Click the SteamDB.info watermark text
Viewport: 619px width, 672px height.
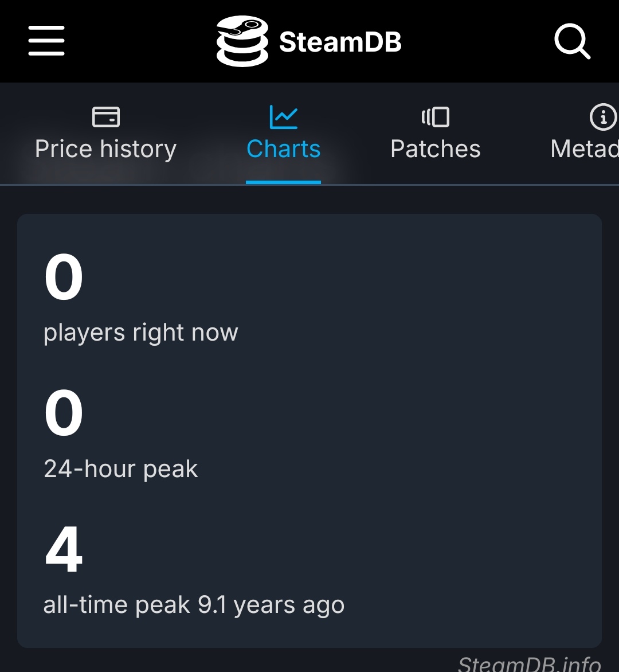click(x=530, y=664)
